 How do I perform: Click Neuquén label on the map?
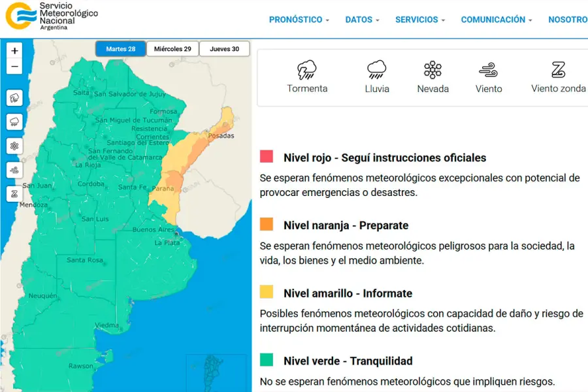point(42,295)
